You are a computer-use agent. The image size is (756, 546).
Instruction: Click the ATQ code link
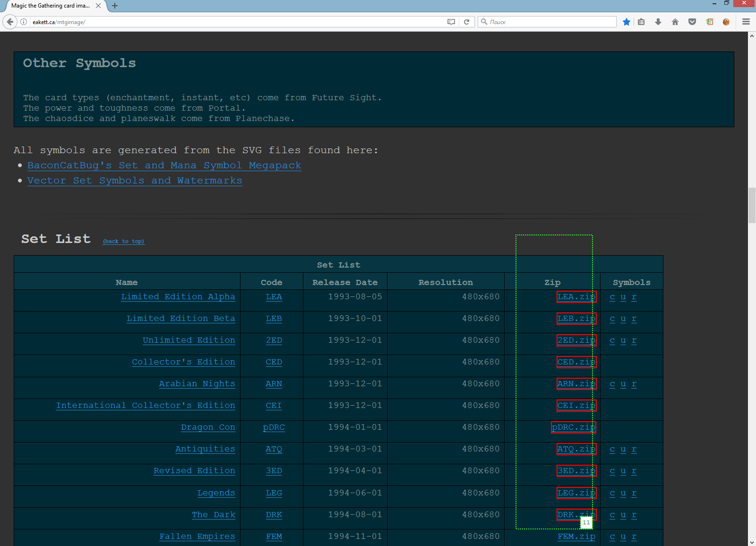(x=274, y=449)
